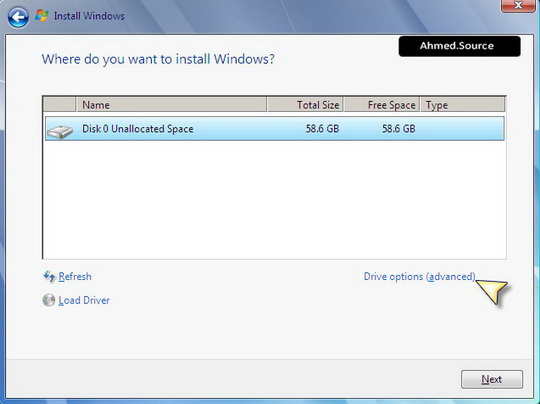
Task: Sort by Name column header
Action: tap(171, 105)
